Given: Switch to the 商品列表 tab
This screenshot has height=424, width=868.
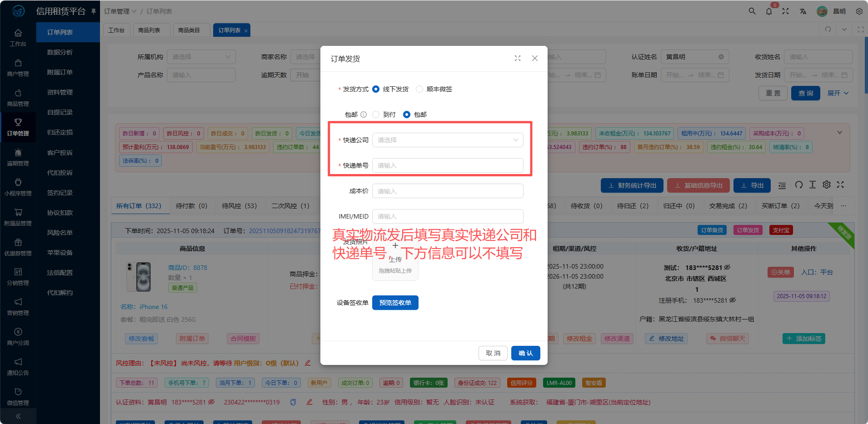Looking at the screenshot, I should click(149, 30).
